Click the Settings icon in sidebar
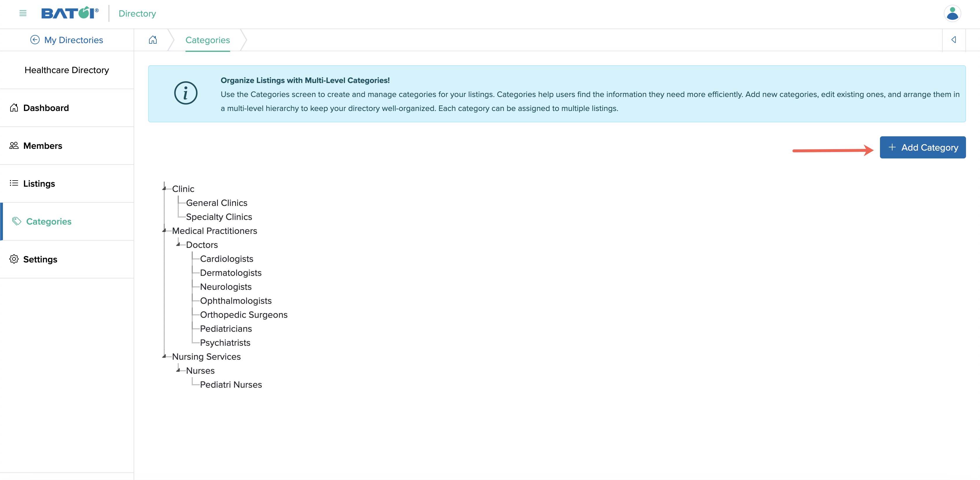This screenshot has width=980, height=480. [x=14, y=258]
